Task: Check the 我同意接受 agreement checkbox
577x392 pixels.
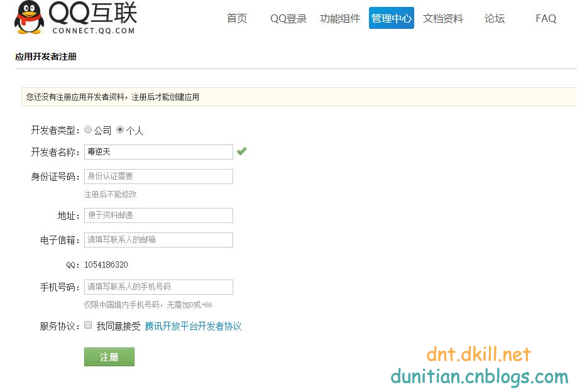Action: (88, 325)
